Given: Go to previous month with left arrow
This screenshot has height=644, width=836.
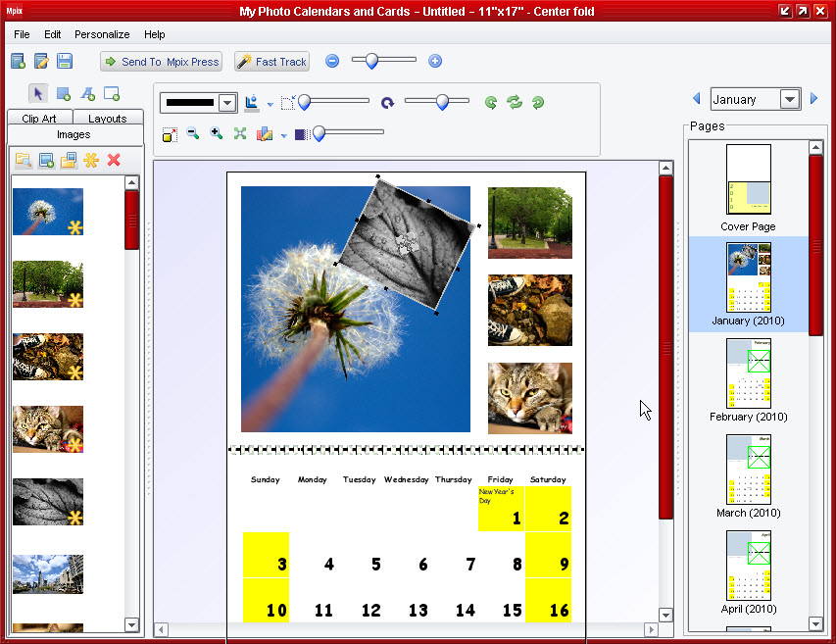Looking at the screenshot, I should coord(697,99).
